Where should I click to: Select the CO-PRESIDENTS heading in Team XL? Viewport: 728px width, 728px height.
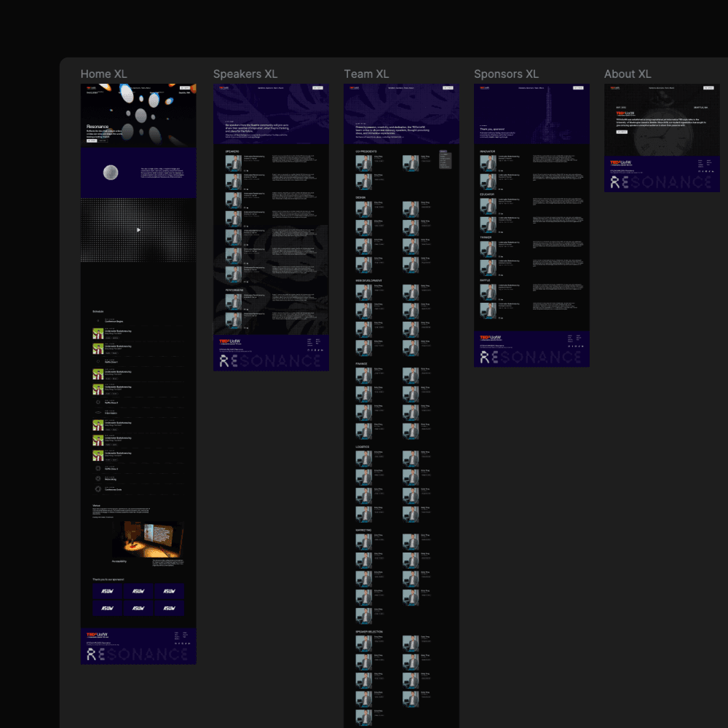pos(366,151)
